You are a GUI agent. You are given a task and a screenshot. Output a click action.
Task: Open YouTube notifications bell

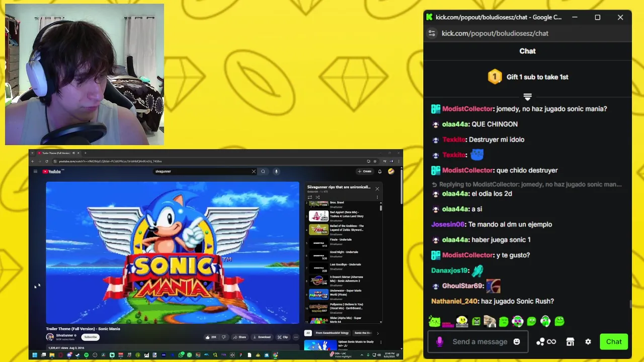380,171
